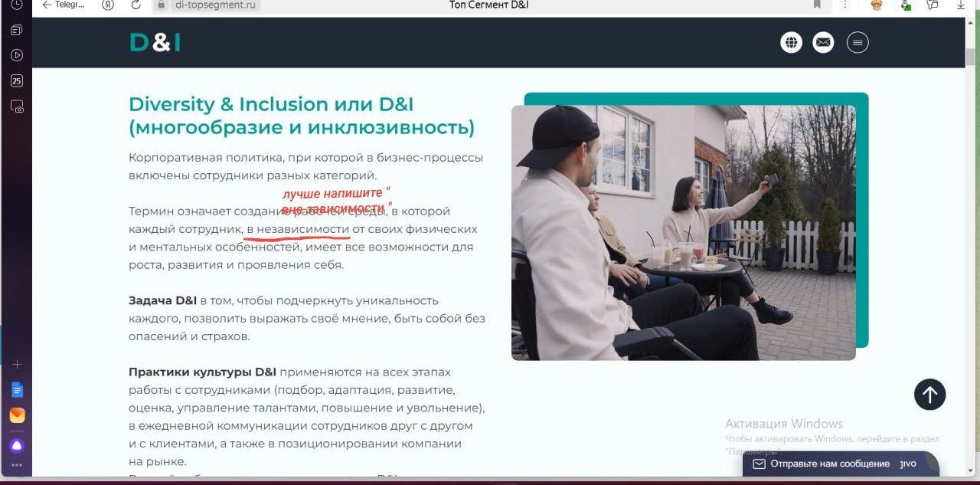Open the sidebar icon numbered 25
Screen dimensions: 980x485
pyautogui.click(x=17, y=80)
